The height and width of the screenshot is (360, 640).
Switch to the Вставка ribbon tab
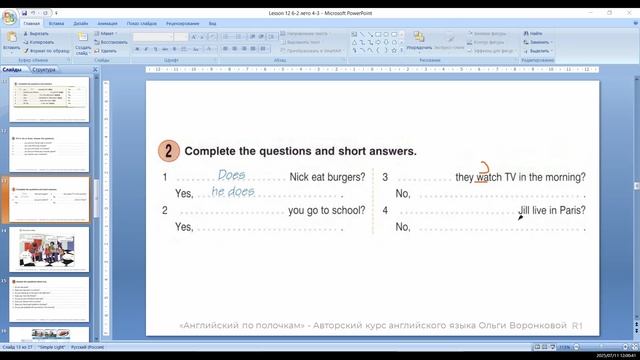56,24
